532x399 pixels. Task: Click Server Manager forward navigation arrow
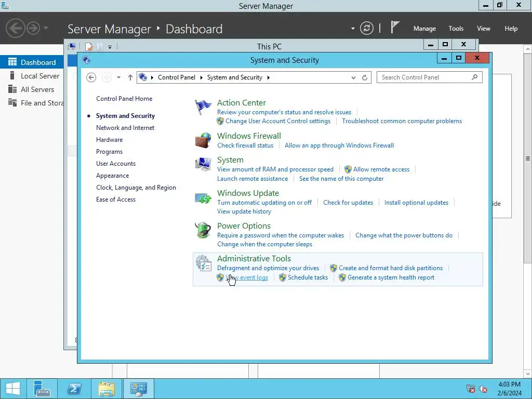click(33, 28)
